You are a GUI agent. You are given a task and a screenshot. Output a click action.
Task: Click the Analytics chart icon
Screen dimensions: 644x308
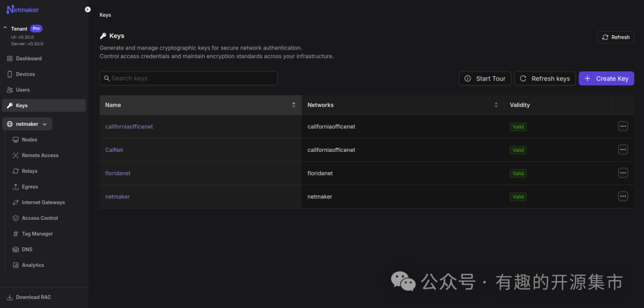(16, 265)
